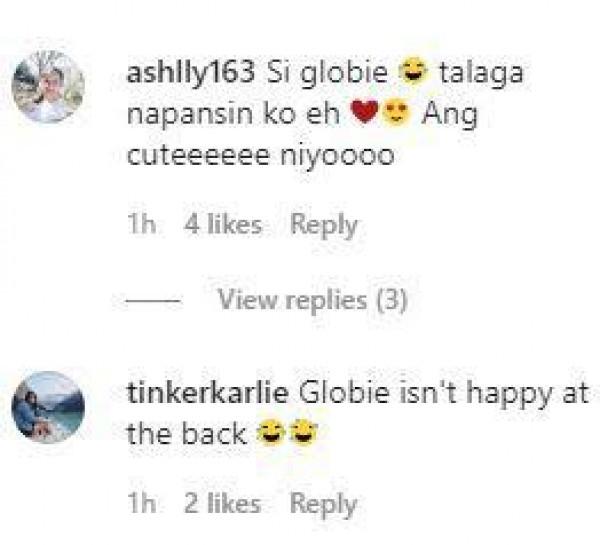Click the text "cuteeeeee niyoooo"
Screen dimensions: 600x545
(x=261, y=155)
